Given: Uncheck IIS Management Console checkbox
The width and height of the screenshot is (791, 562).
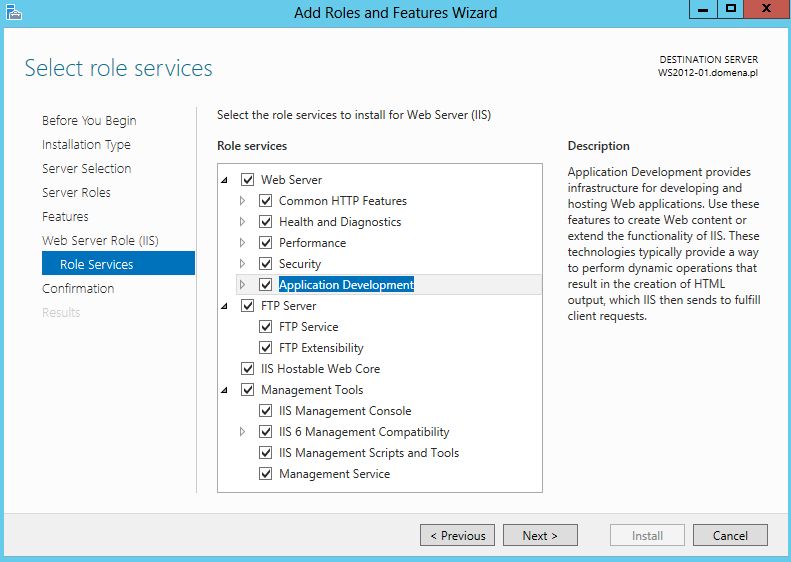Looking at the screenshot, I should pyautogui.click(x=265, y=411).
